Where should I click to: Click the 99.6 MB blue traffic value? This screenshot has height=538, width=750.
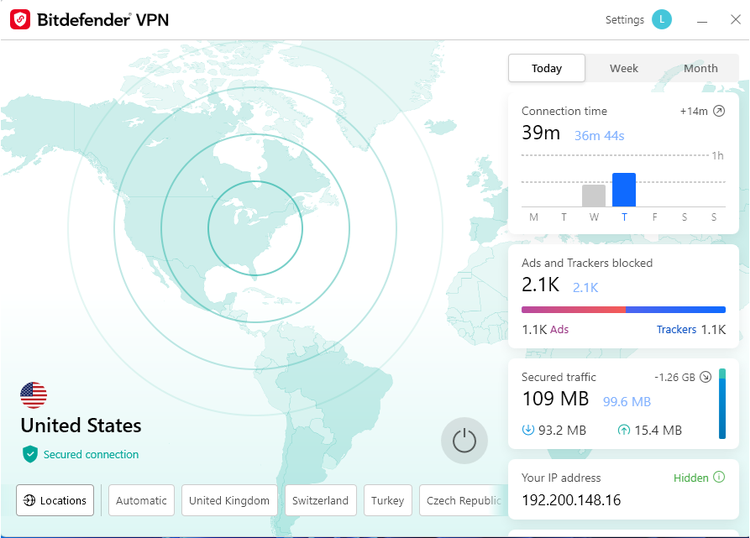pos(627,402)
